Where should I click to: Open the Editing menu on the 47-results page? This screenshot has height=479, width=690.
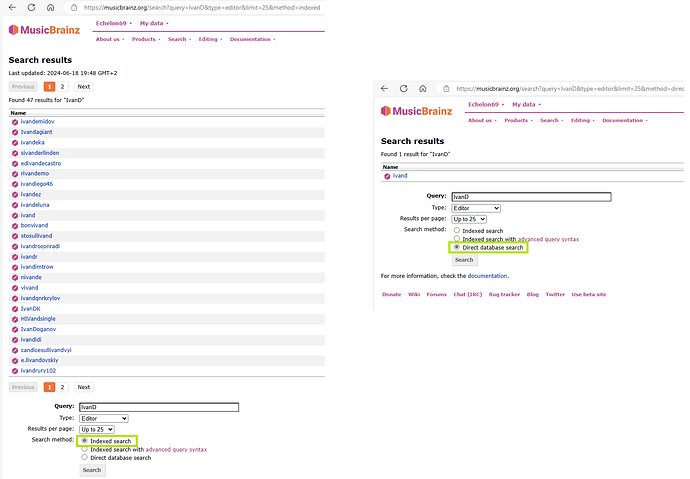point(208,39)
